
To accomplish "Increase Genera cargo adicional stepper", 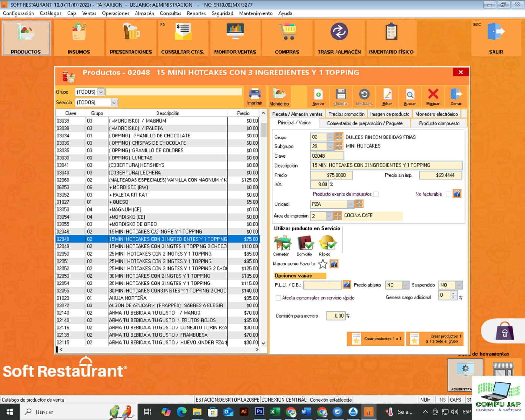I will click(x=453, y=294).
